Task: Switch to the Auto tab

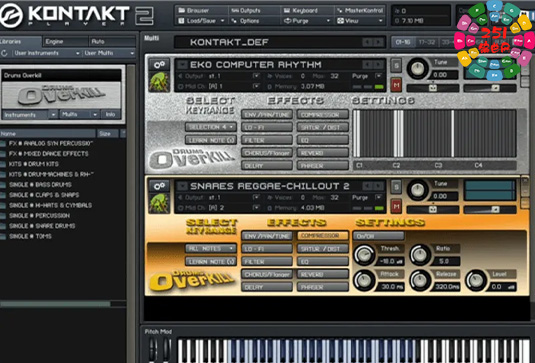Action: point(112,42)
